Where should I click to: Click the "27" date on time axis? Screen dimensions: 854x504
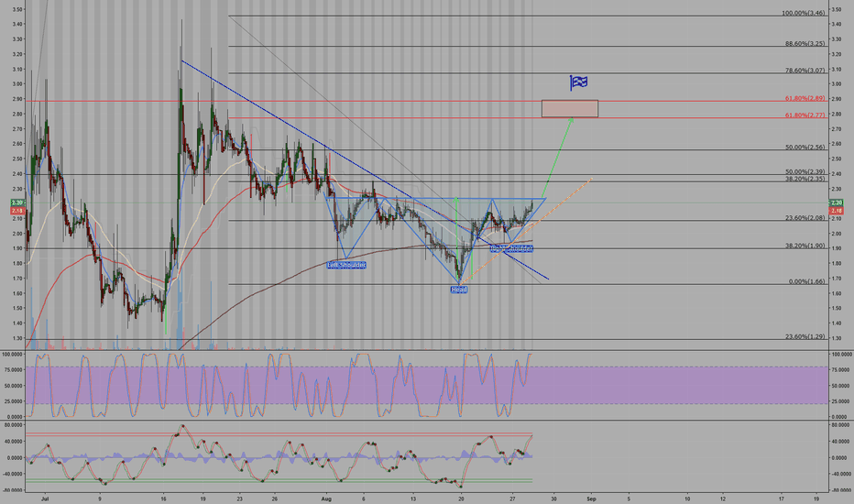[512, 498]
